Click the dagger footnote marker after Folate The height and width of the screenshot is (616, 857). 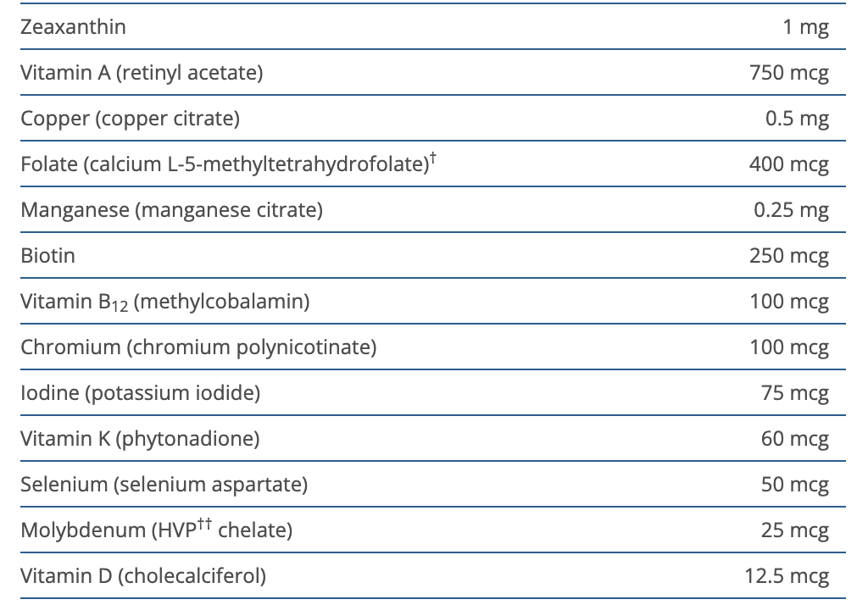pos(432,158)
